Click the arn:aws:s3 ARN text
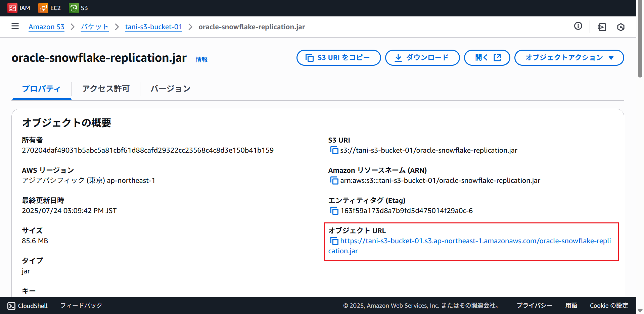This screenshot has width=644, height=314. (x=440, y=180)
